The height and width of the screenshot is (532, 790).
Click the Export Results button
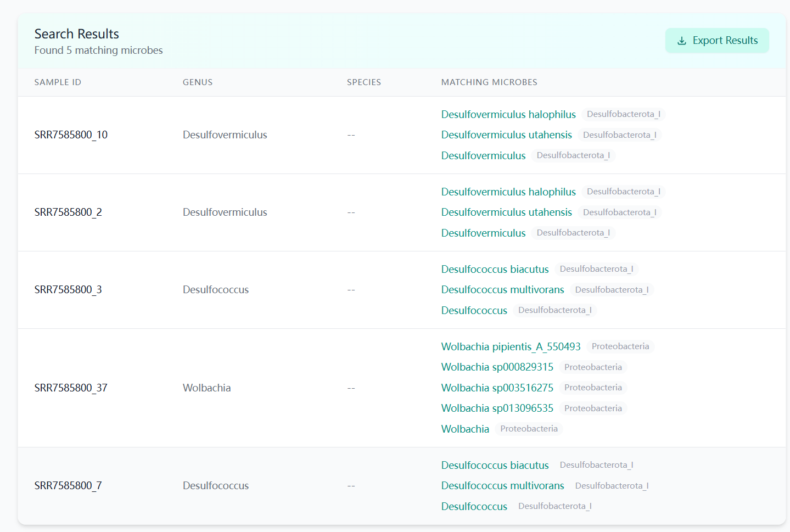pyautogui.click(x=717, y=41)
